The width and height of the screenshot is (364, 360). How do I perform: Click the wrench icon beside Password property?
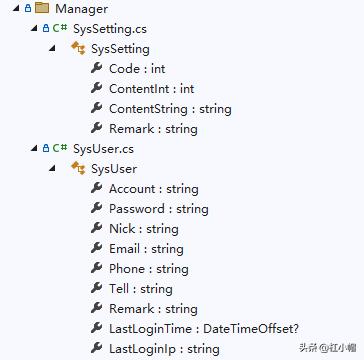point(96,208)
